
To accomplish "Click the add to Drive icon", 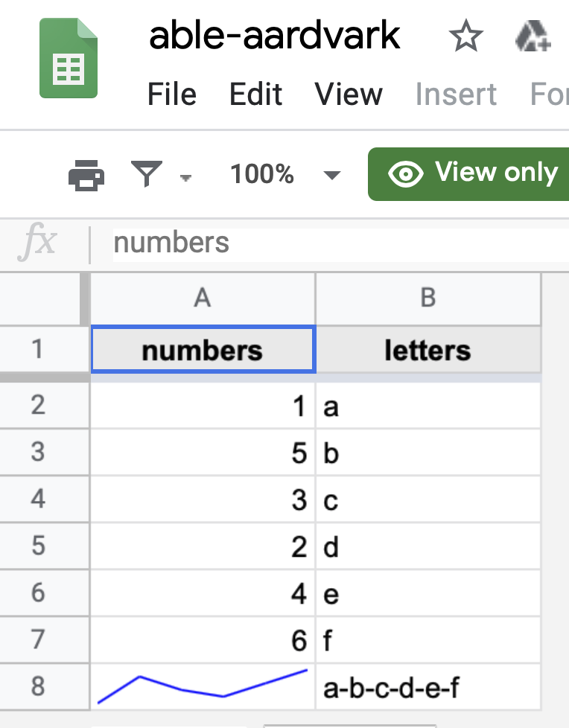I will (533, 36).
